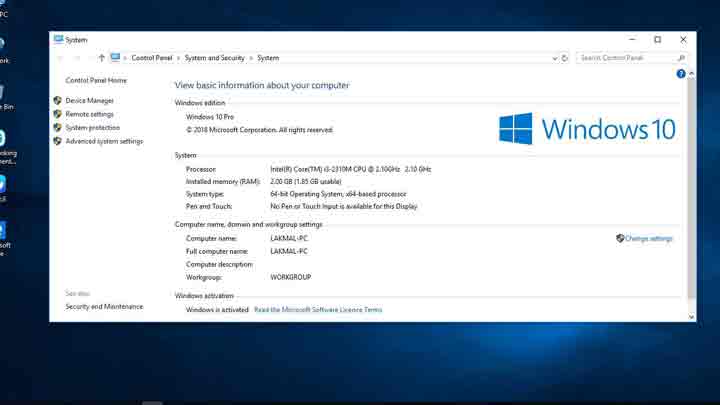
Task: Click the up arrow navigation button
Action: pyautogui.click(x=101, y=58)
